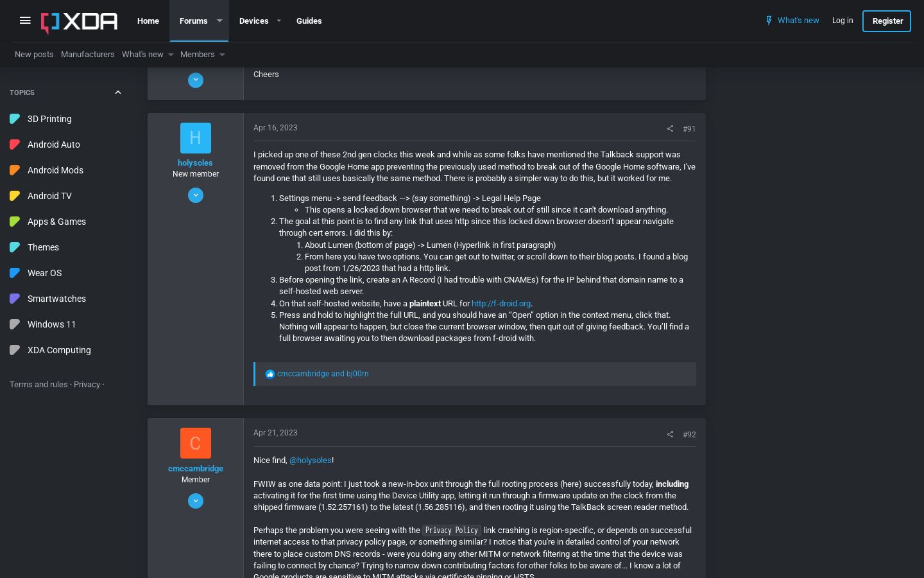Open the Android TV topic
The height and width of the screenshot is (578, 924).
(49, 196)
